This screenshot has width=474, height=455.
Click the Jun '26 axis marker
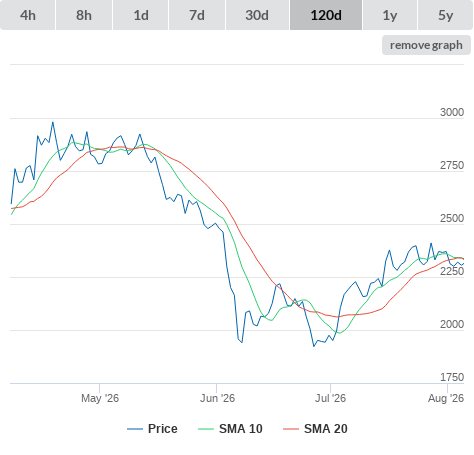217,398
